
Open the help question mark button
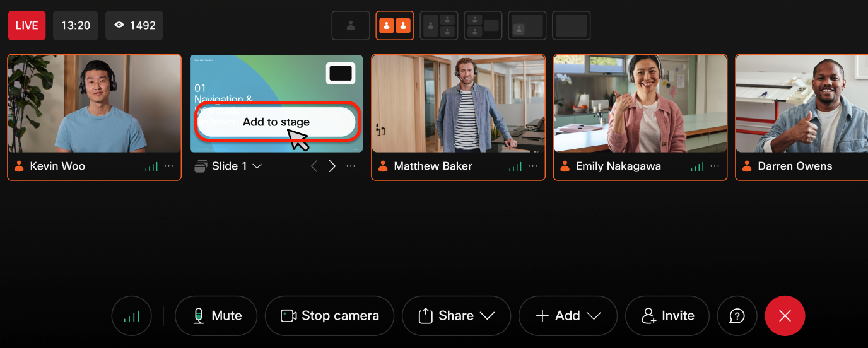tap(737, 316)
